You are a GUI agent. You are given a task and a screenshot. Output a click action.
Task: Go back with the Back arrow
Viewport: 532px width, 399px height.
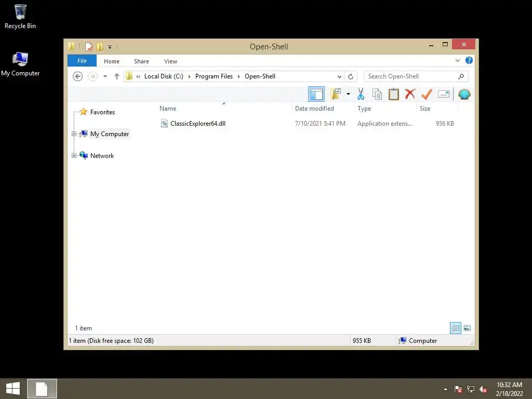pyautogui.click(x=78, y=76)
